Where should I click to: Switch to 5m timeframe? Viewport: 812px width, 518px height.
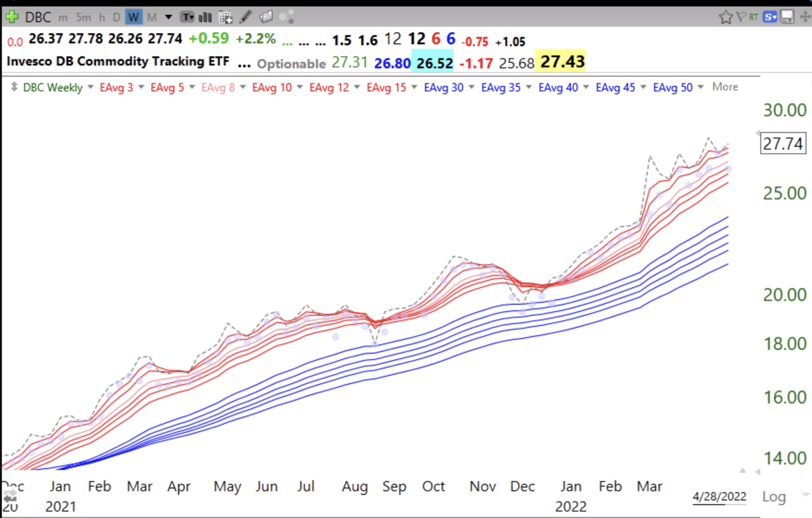[x=83, y=18]
